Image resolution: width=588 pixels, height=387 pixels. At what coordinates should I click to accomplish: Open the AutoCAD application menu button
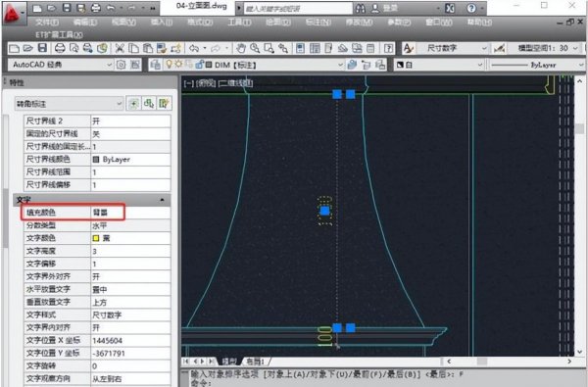14,14
